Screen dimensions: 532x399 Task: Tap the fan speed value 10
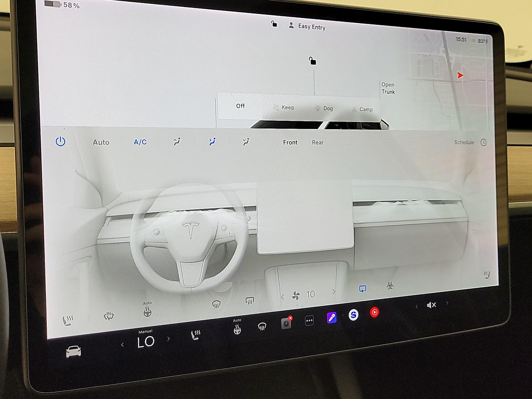[x=311, y=294]
